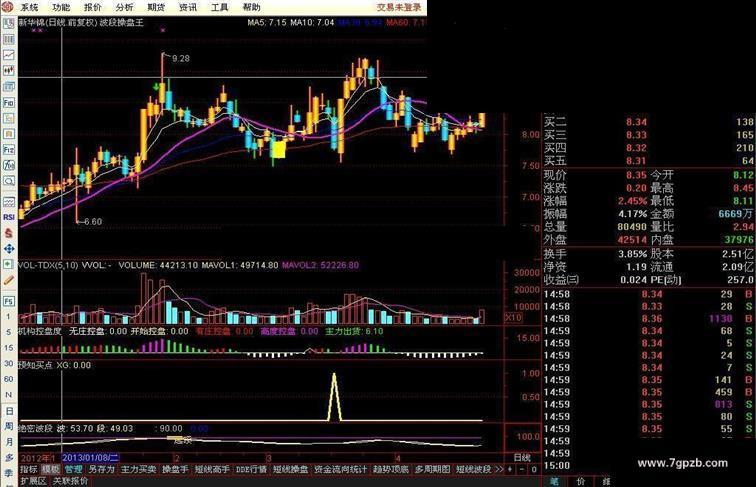Open the 工具 menu
The height and width of the screenshot is (487, 756).
pyautogui.click(x=220, y=7)
